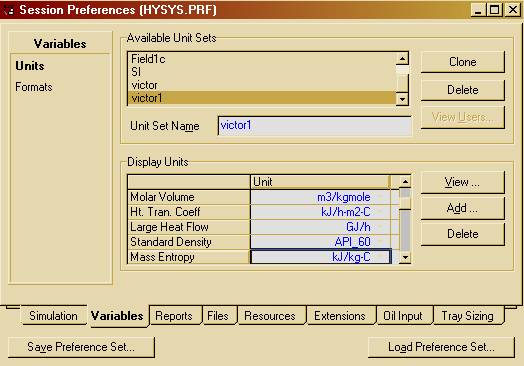Image resolution: width=524 pixels, height=366 pixels.
Task: Open the Tray Sizing tab
Action: coord(468,316)
